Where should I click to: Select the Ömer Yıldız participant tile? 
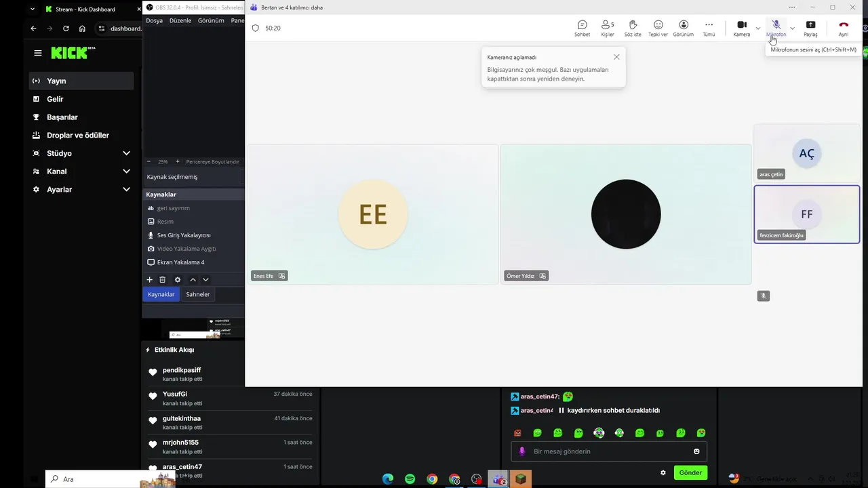pyautogui.click(x=626, y=214)
